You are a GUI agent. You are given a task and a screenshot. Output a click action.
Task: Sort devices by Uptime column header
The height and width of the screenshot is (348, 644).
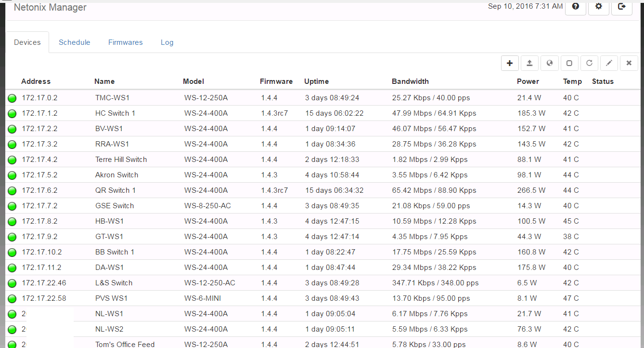point(316,81)
